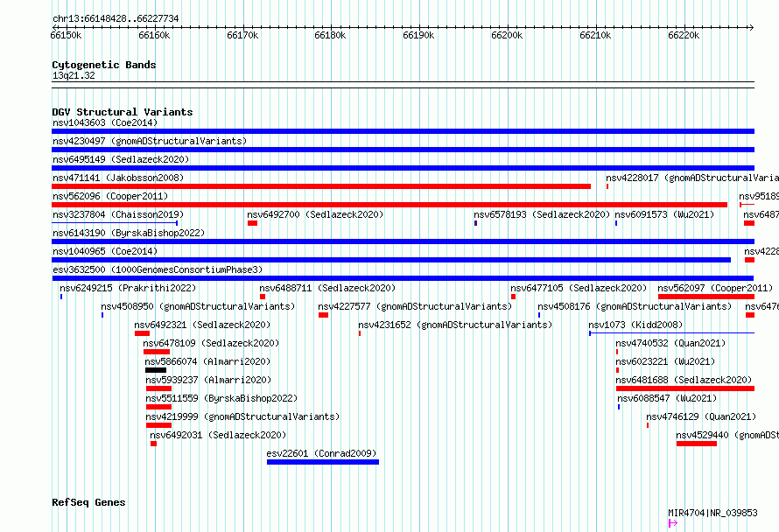Click the 66180k ruler tick label

(330, 35)
